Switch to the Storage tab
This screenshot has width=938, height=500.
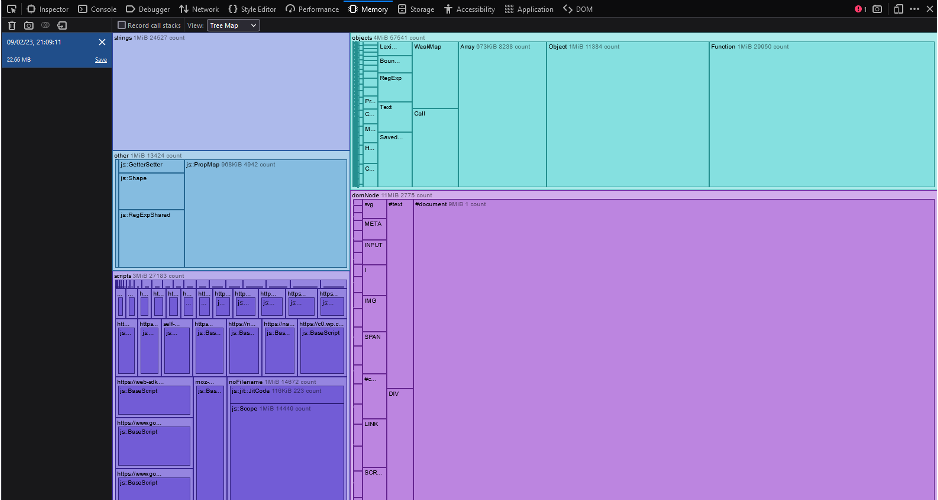tap(415, 9)
